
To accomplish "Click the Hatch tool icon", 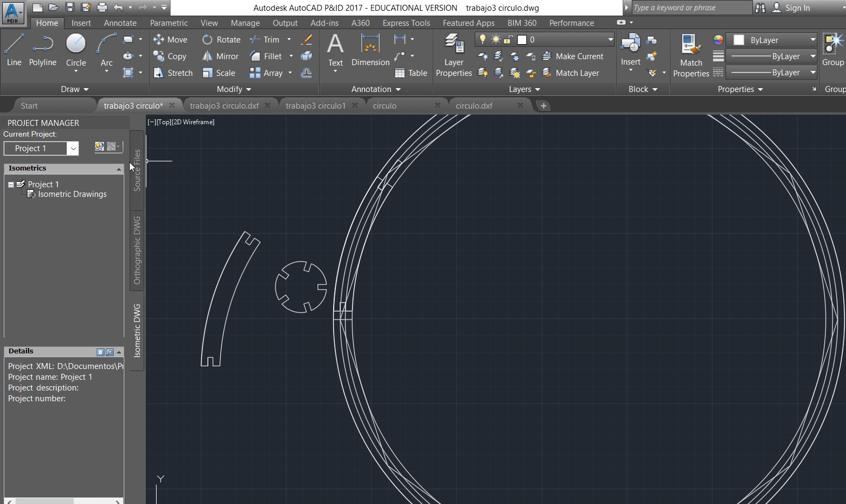I will [x=128, y=73].
